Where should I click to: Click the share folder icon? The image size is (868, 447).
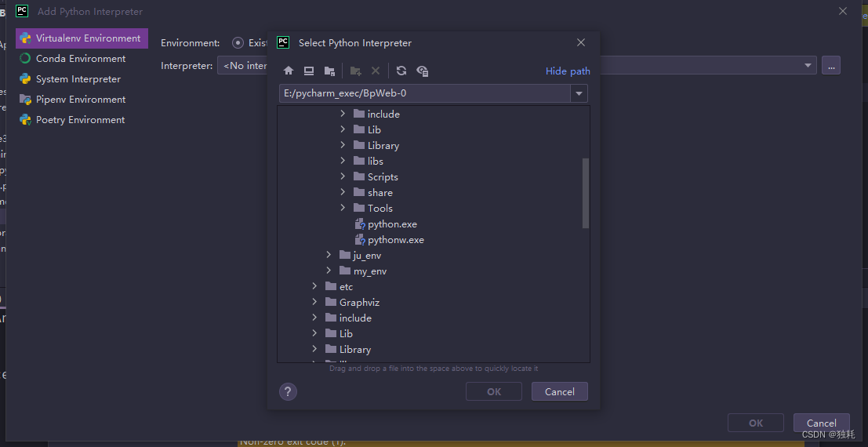(358, 192)
